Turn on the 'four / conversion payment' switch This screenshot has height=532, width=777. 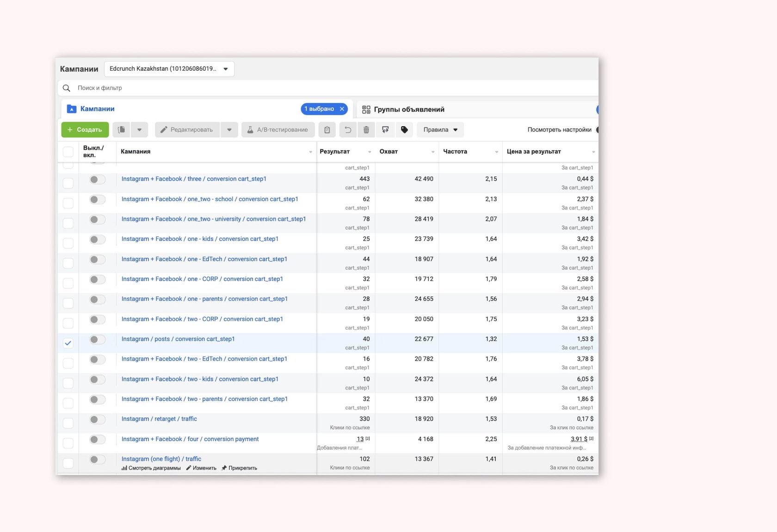[97, 440]
